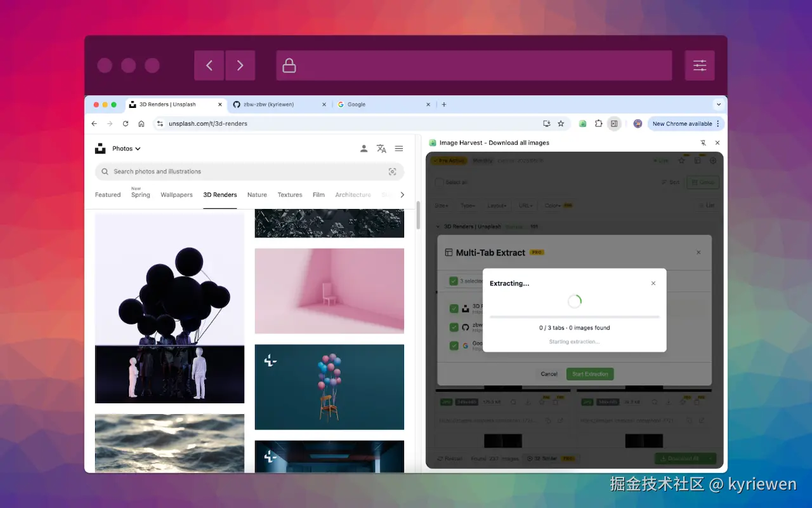Screen dimensions: 812x508
Task: Open the Chrome three-dot menu
Action: (718, 123)
